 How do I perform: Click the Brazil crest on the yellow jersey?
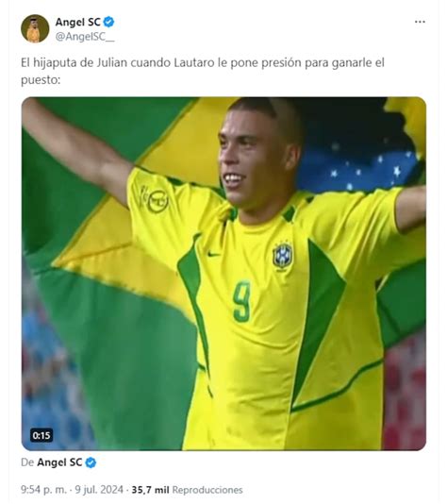click(282, 256)
